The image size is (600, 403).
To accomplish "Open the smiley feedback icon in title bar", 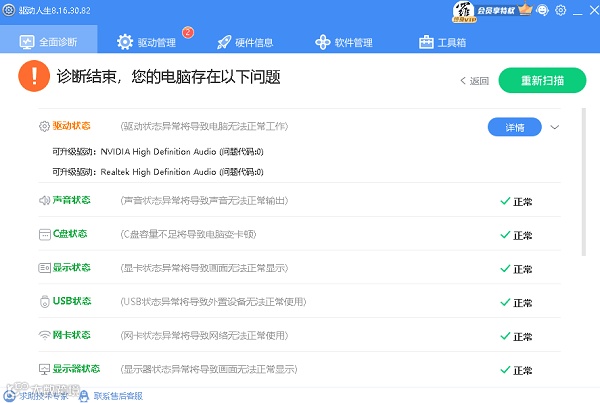I will 543,10.
